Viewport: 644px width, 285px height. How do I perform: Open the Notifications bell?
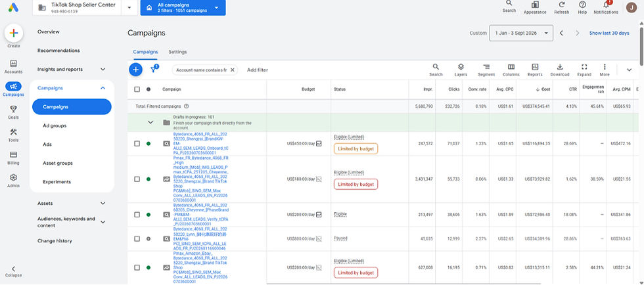pyautogui.click(x=606, y=5)
